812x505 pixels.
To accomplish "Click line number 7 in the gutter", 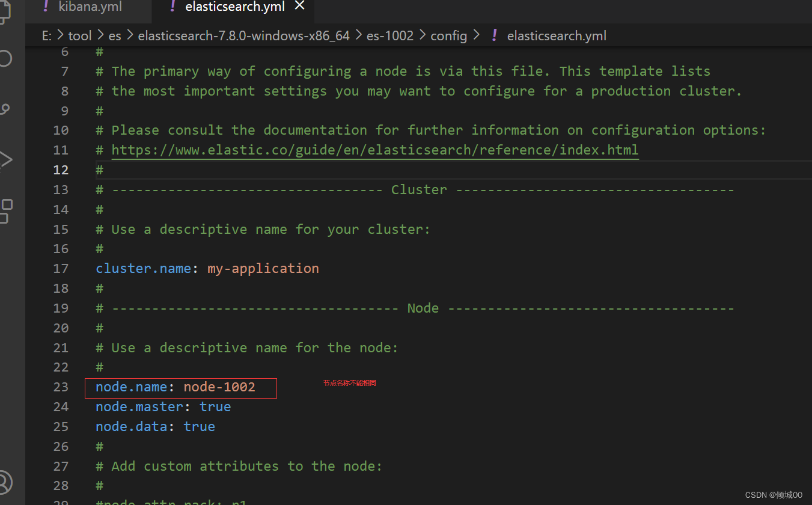I will point(65,71).
